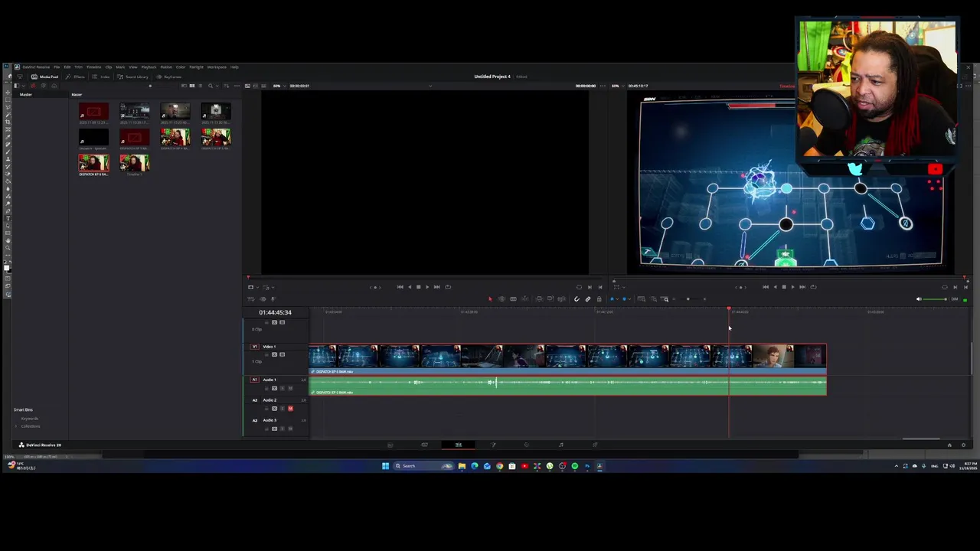Open the Cut page icon
Screen dimensions: 980x551
[424, 445]
